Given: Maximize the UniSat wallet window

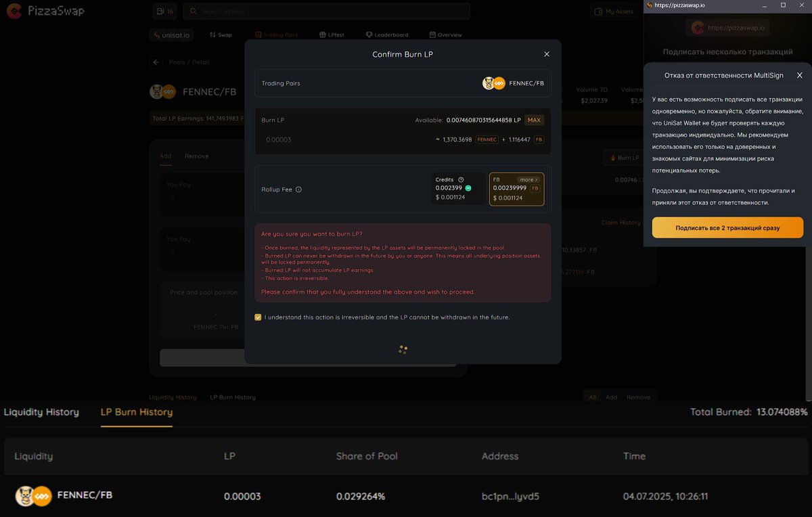Looking at the screenshot, I should click(x=783, y=5).
